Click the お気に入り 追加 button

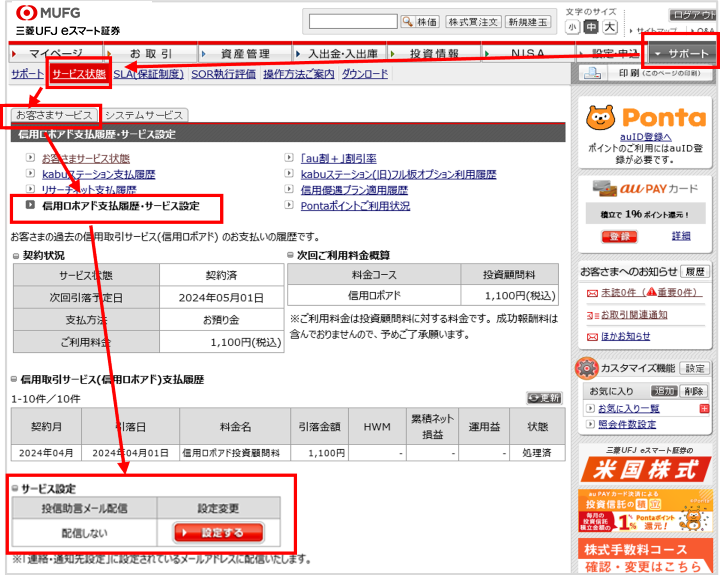pos(664,391)
